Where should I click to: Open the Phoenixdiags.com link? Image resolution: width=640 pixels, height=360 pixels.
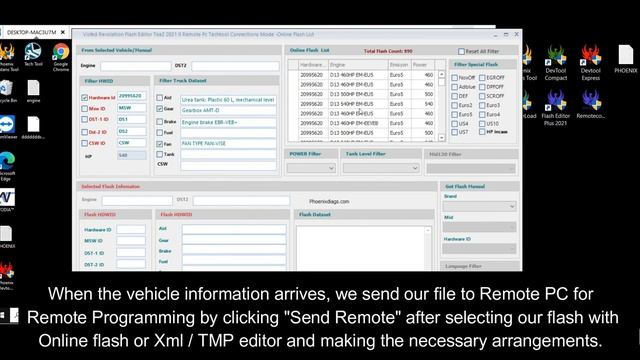coord(329,202)
